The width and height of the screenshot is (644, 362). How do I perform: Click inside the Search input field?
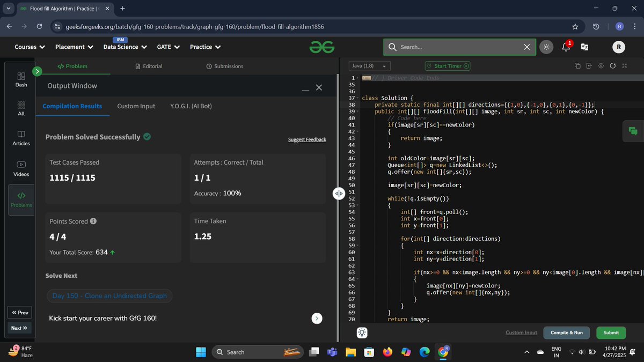pos(460,47)
